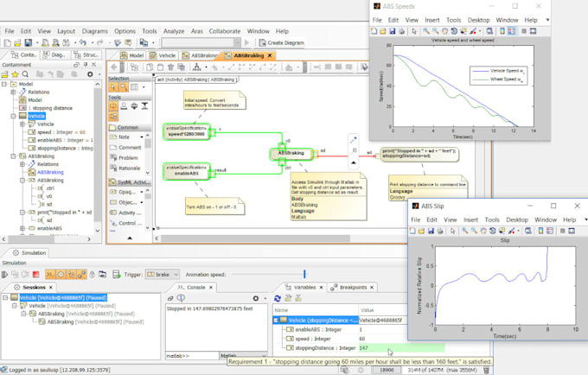Viewport: 588px width, 375px height.
Task: Open Insert menu in ABS Speeds window
Action: (x=432, y=20)
